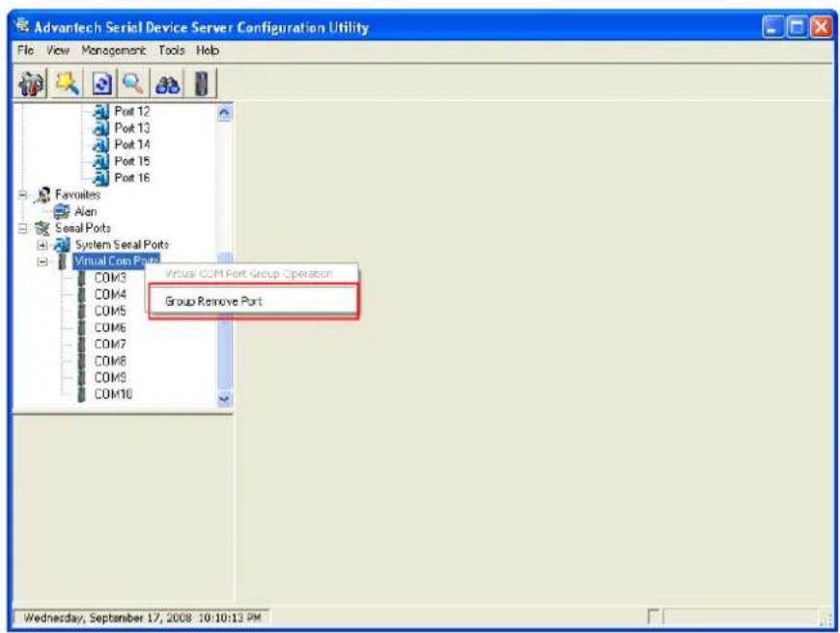Click the binoculars toolbar icon

point(168,84)
